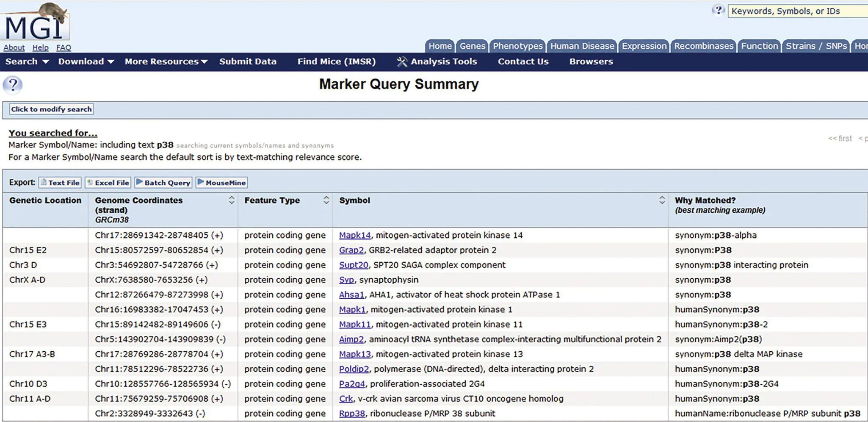This screenshot has height=422, width=868.
Task: Click the 'You searched for...' heading
Action: pos(53,133)
